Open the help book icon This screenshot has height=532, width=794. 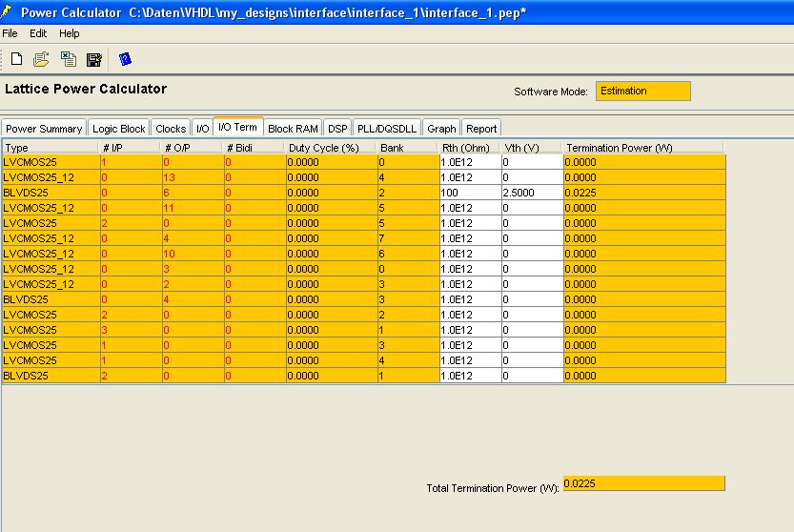click(125, 59)
